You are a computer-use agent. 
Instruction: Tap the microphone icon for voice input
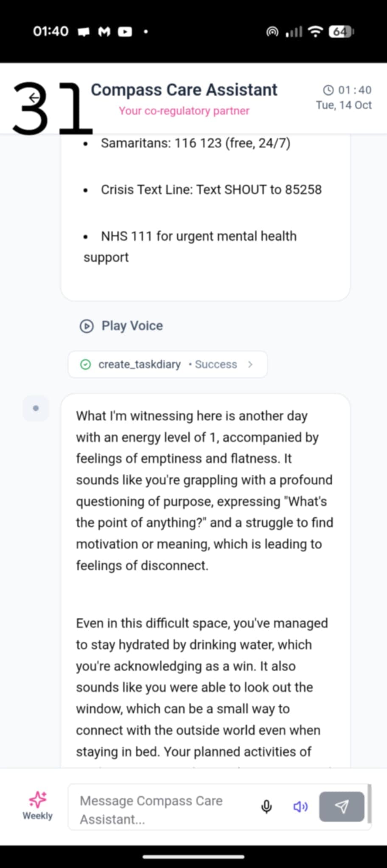point(266,807)
